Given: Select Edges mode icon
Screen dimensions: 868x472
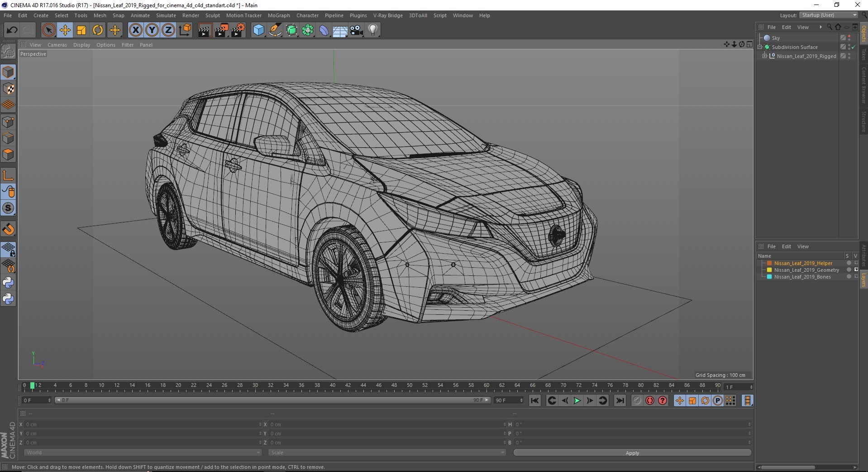Looking at the screenshot, I should 8,138.
